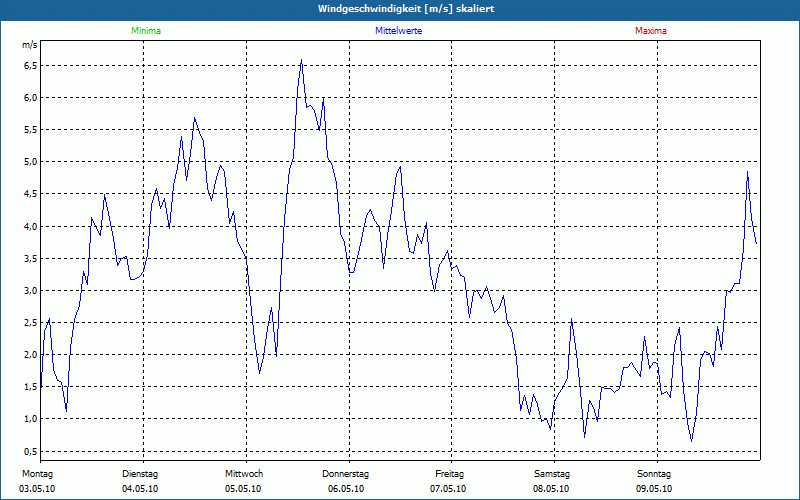This screenshot has height=500, width=800.
Task: Click the m/s unit label on axis
Action: click(x=29, y=45)
